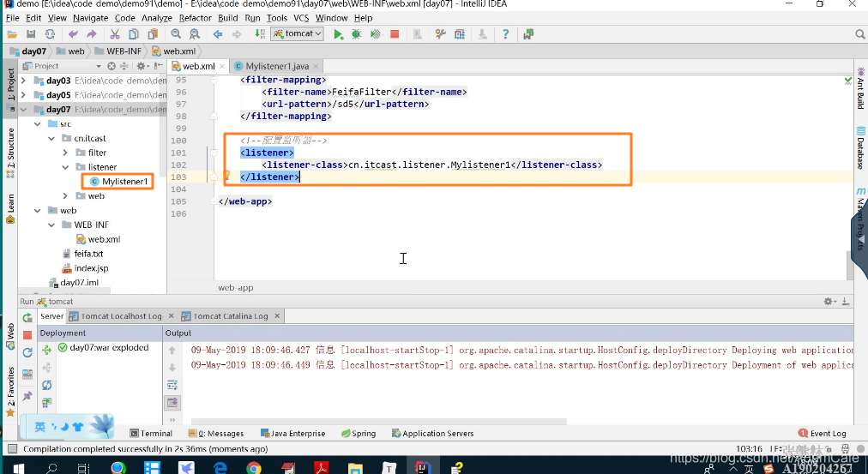This screenshot has width=868, height=474.
Task: Expand the day03 module node
Action: point(23,81)
